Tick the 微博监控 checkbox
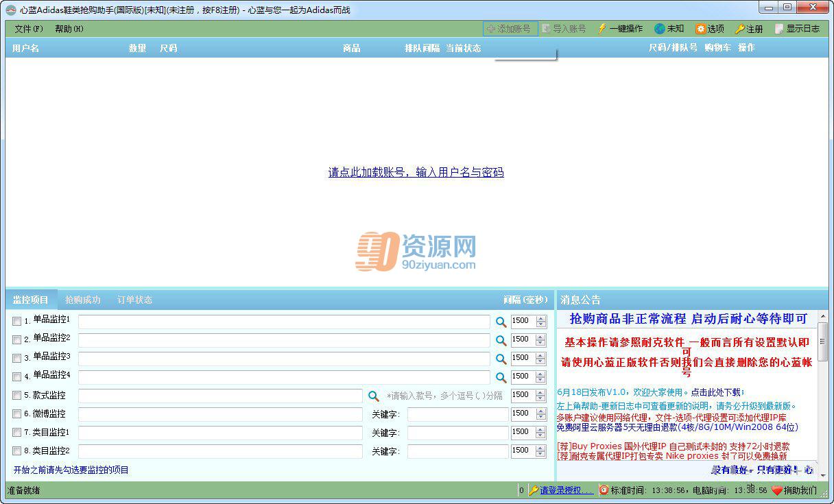 (x=16, y=413)
